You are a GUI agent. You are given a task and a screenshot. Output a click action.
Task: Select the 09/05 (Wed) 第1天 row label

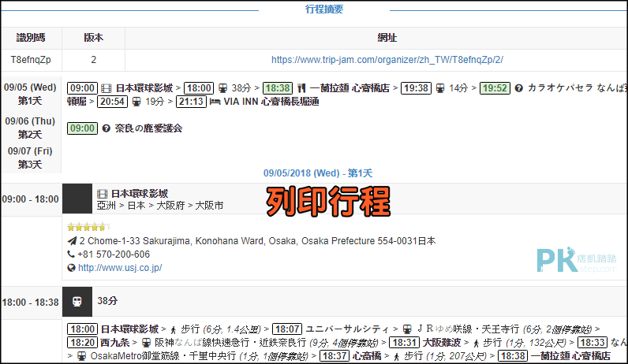point(30,94)
